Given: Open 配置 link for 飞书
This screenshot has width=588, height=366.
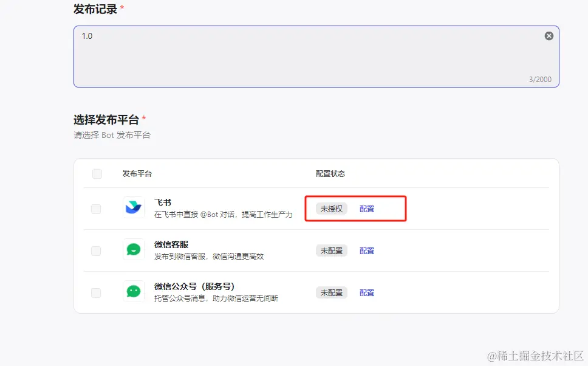Looking at the screenshot, I should point(367,209).
